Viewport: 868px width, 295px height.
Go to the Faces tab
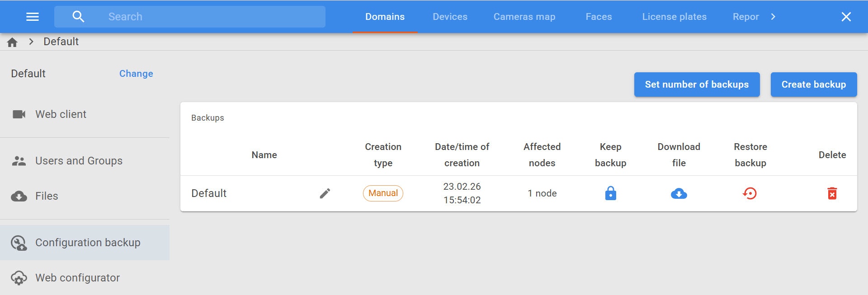pos(599,17)
